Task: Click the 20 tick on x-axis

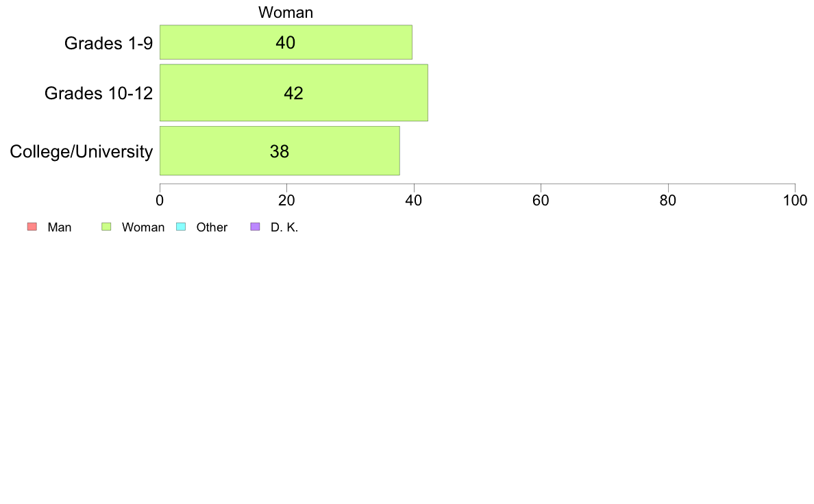Action: pos(286,201)
